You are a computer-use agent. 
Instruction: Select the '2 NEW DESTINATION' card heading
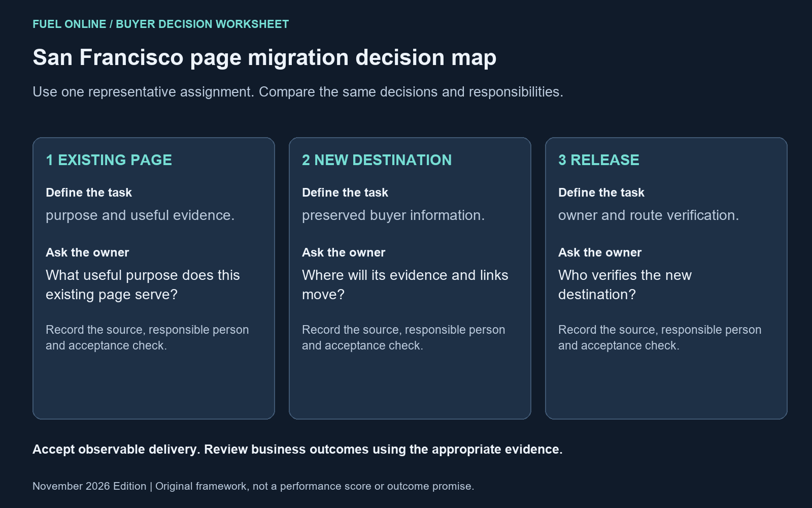point(377,160)
